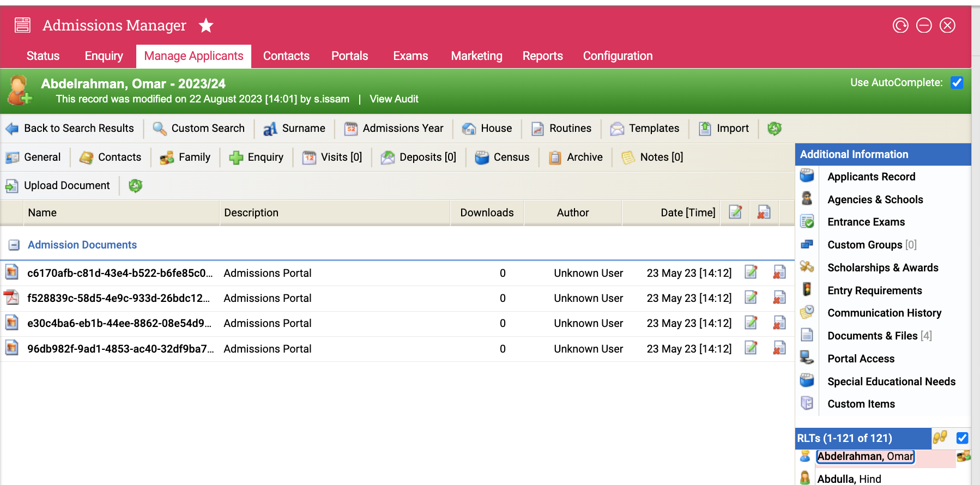Click the reload icon in title bar

pyautogui.click(x=900, y=26)
